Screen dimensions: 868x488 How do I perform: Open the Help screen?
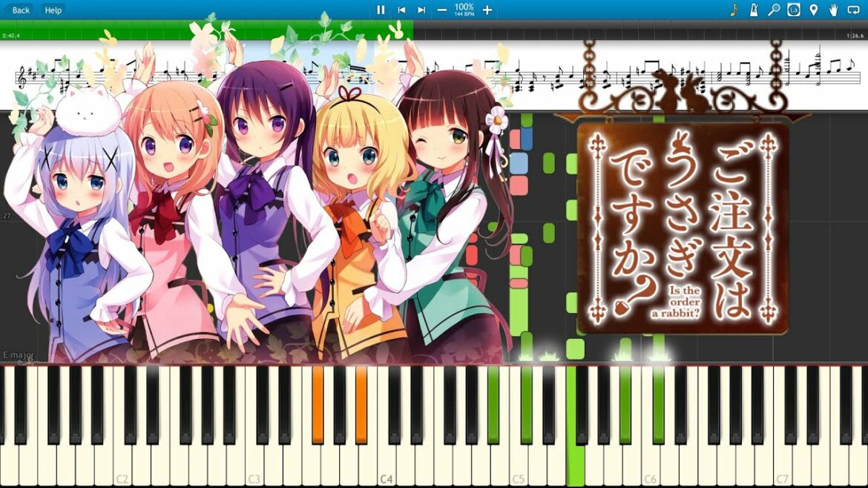tap(52, 10)
